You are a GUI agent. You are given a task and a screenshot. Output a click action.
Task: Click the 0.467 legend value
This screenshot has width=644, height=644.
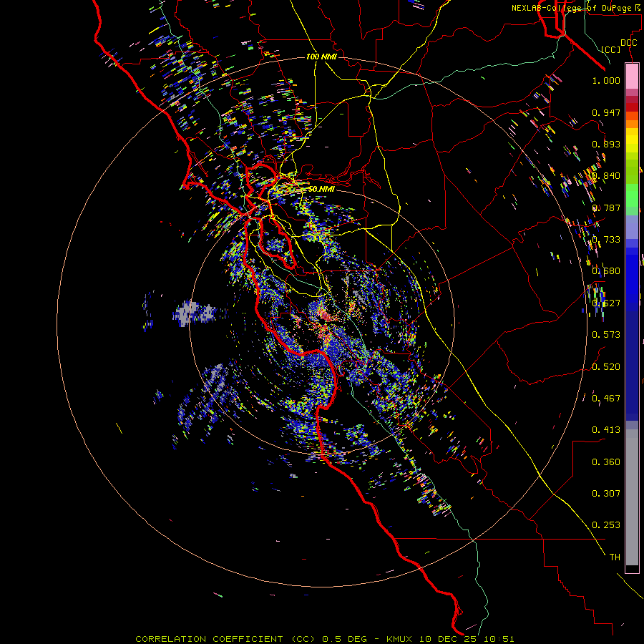tap(606, 399)
